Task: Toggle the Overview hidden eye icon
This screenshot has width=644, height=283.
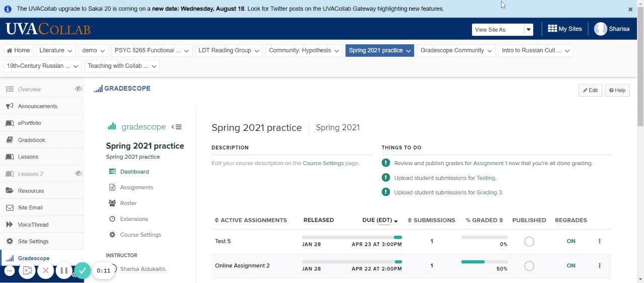Action: (78, 89)
